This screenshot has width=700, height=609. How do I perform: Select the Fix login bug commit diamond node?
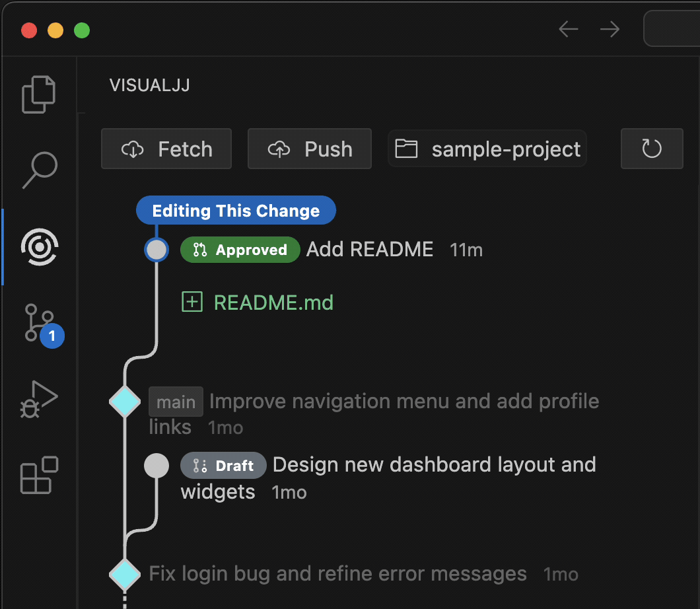[125, 574]
